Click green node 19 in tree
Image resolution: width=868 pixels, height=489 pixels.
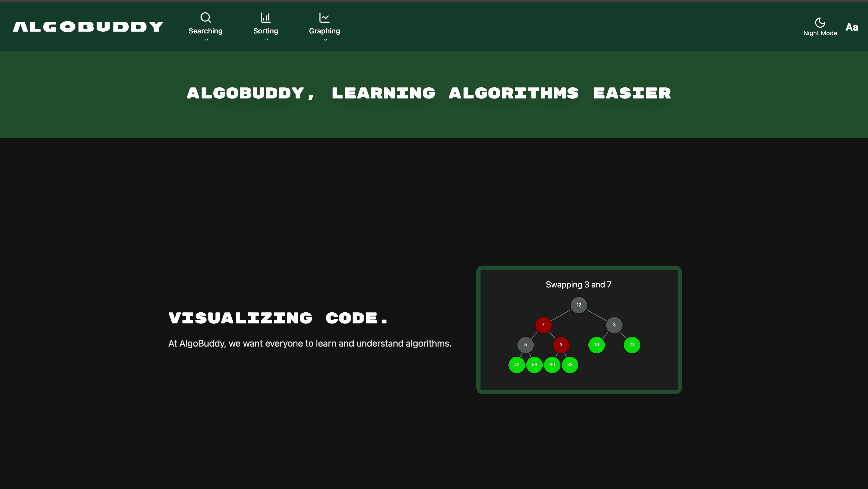(x=596, y=345)
